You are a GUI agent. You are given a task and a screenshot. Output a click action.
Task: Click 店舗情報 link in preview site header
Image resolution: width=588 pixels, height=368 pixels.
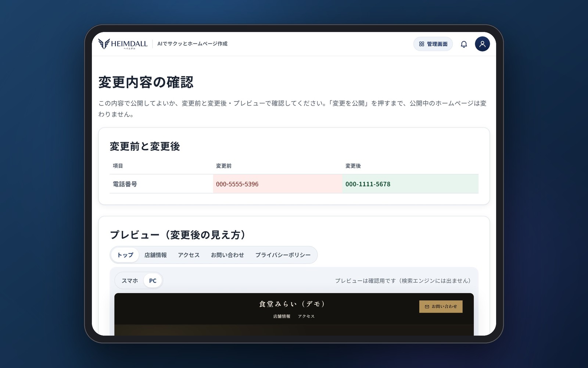click(x=282, y=316)
